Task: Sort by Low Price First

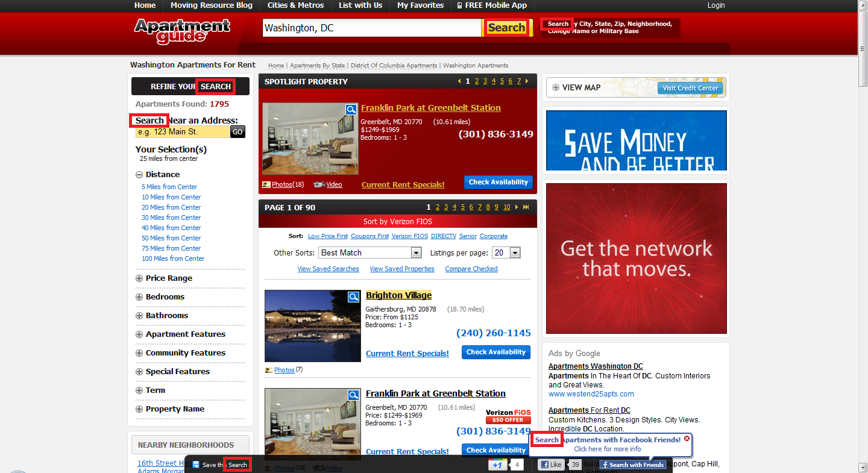Action: point(328,236)
